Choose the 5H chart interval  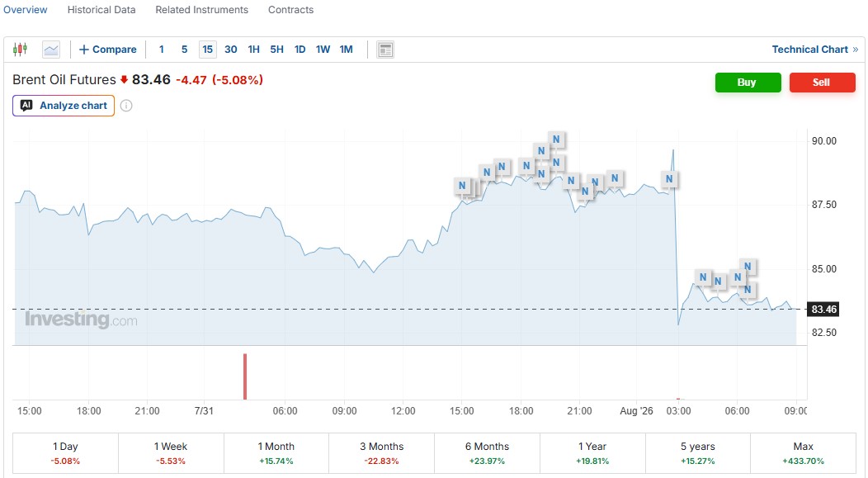coord(276,50)
